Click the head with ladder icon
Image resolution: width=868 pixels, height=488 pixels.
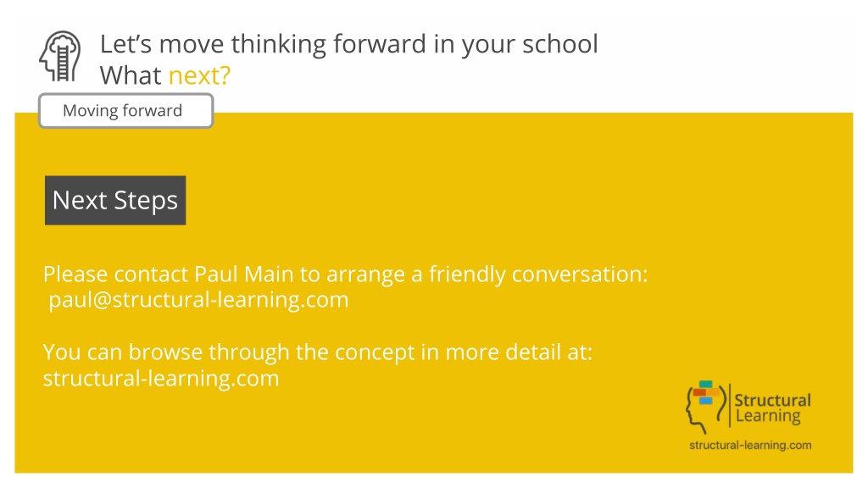pyautogui.click(x=60, y=57)
